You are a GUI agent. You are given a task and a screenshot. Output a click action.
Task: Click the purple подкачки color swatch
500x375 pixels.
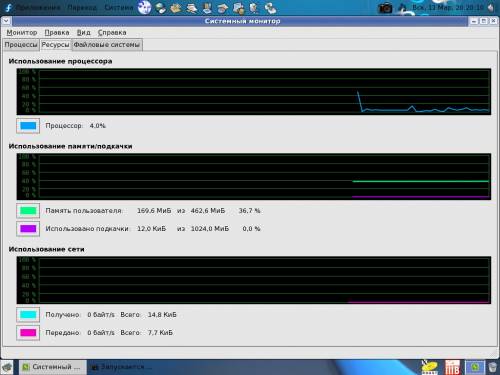[28, 229]
